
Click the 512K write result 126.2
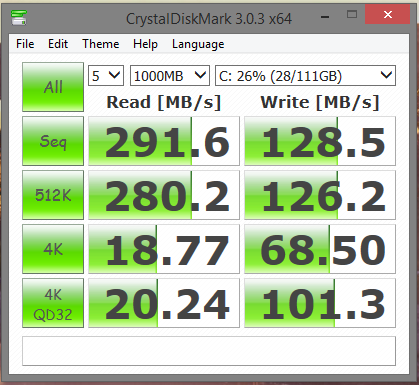[x=320, y=195]
